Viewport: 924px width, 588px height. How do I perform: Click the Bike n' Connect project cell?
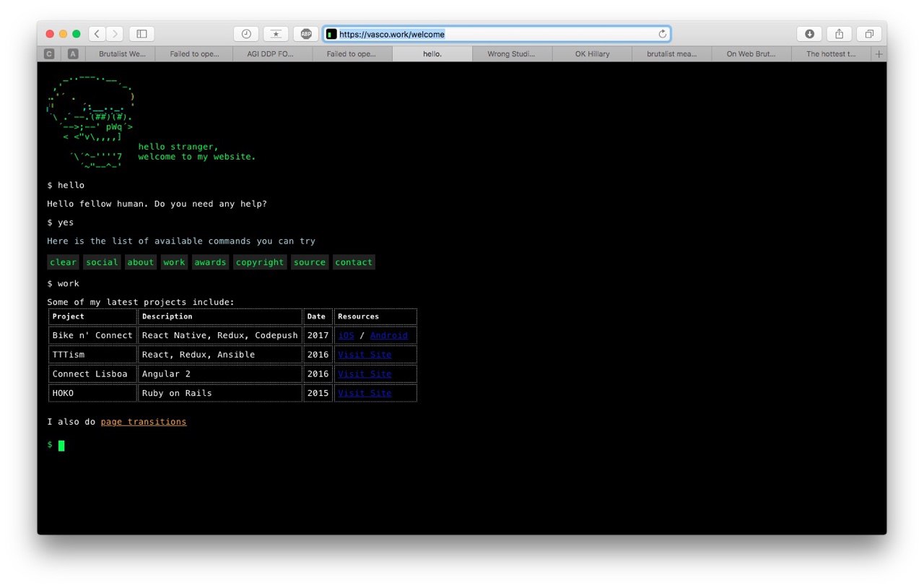click(x=92, y=335)
